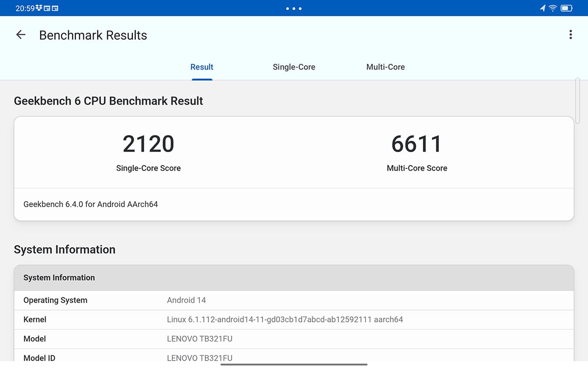588x368 pixels.
Task: Switch to the Multi-Core tab
Action: 386,67
